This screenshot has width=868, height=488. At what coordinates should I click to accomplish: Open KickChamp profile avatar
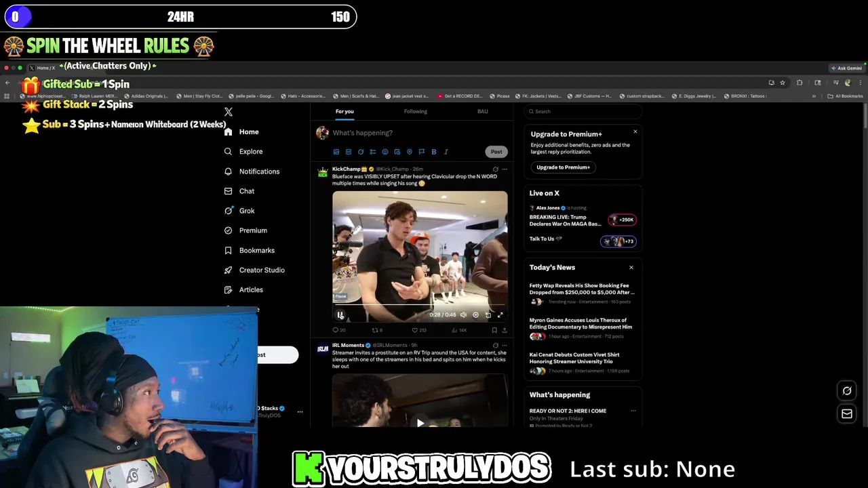(323, 172)
